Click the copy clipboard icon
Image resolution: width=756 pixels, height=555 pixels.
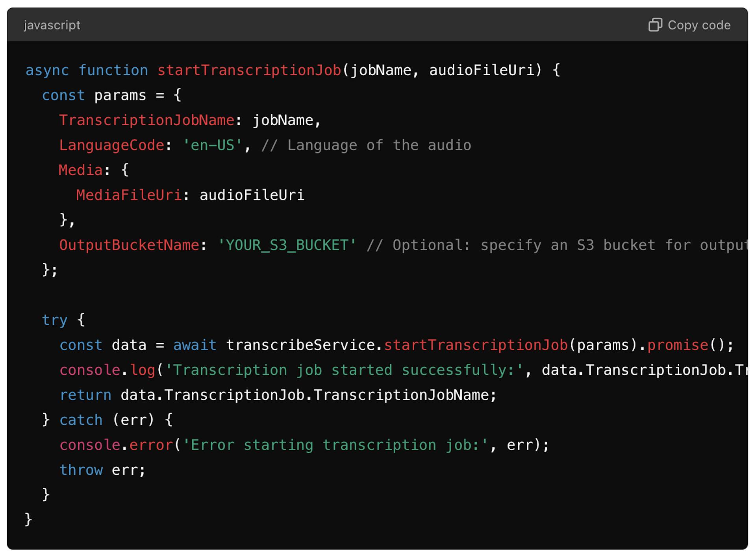tap(655, 25)
